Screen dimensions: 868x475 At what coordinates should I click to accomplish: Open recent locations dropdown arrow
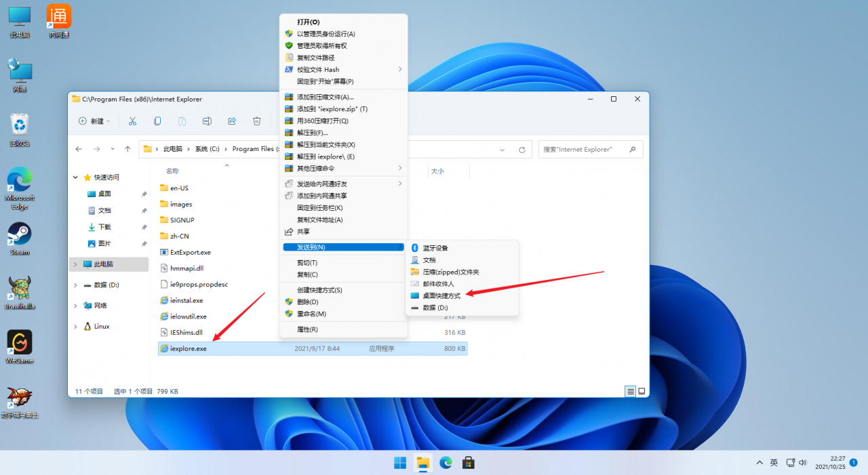pos(112,149)
